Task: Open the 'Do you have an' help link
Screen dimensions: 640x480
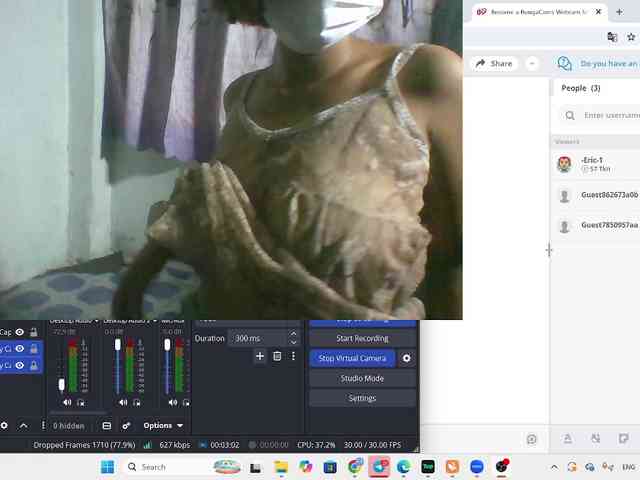Action: (598, 63)
